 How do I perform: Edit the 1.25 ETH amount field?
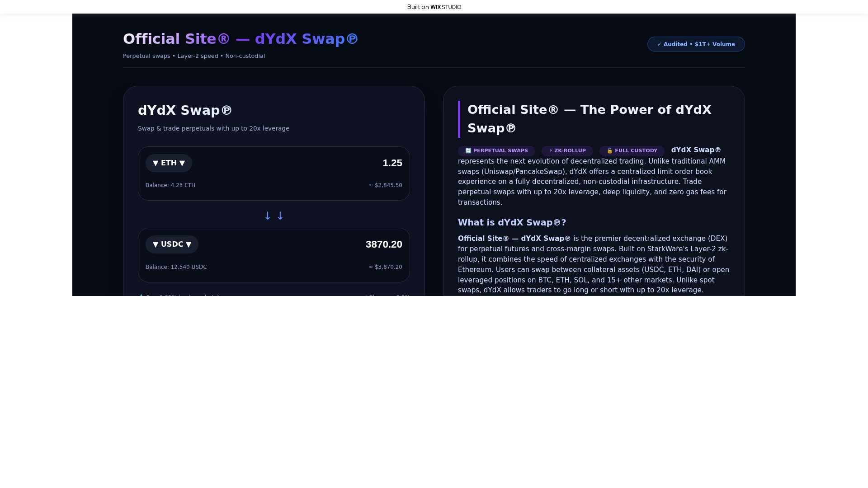click(x=392, y=163)
